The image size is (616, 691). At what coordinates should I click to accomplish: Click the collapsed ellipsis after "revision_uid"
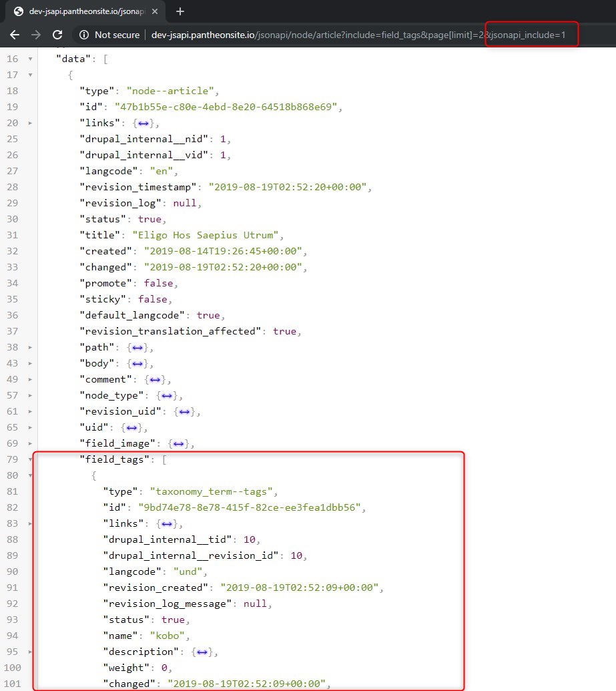tap(184, 412)
